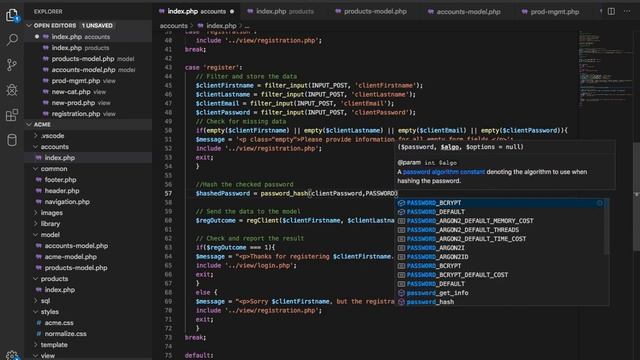Open the database icon in activity bar
Screen dimensions: 640x360
tap(12, 140)
